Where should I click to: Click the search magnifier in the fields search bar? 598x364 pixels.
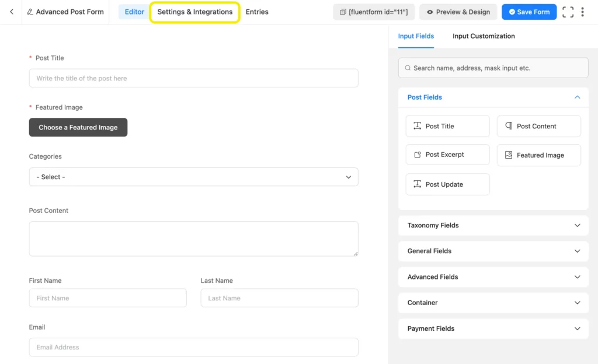coord(407,68)
